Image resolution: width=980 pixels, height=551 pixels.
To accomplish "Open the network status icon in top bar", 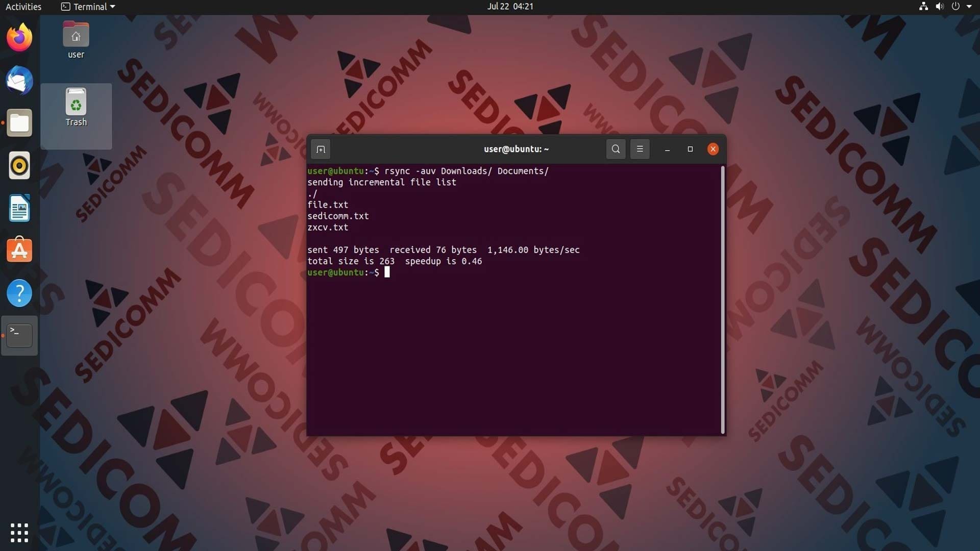I will point(923,7).
